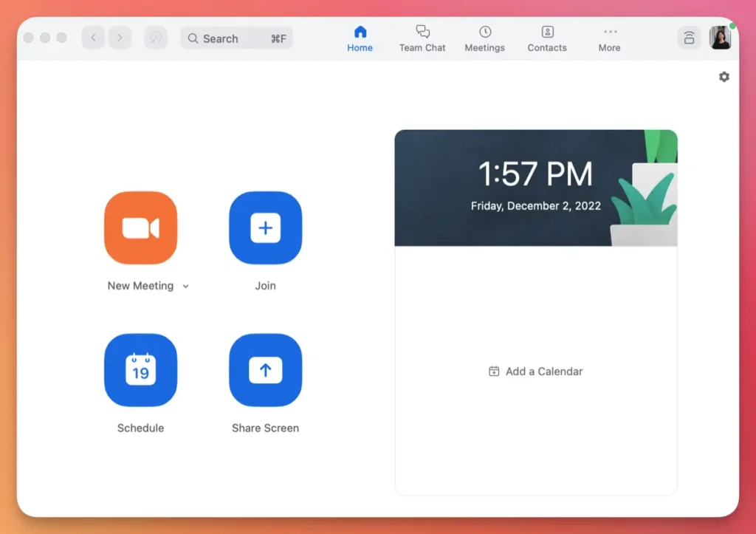Click the Search field

point(236,38)
